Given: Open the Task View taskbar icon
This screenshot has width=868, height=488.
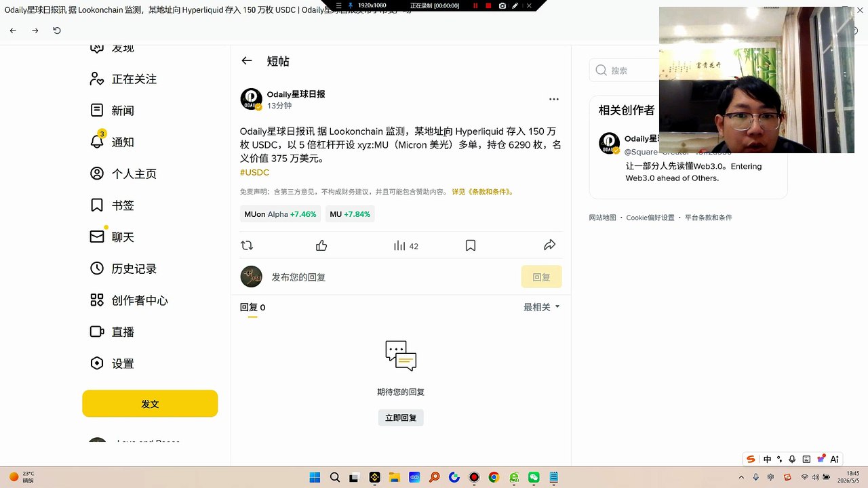Looking at the screenshot, I should [354, 477].
